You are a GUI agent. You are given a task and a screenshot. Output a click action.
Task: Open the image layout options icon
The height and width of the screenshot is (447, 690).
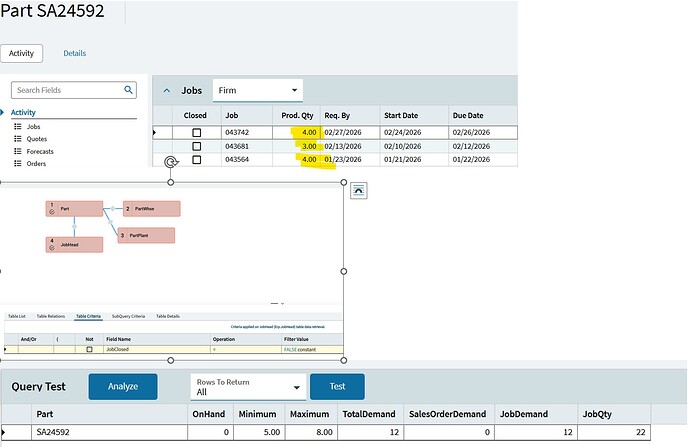point(359,191)
